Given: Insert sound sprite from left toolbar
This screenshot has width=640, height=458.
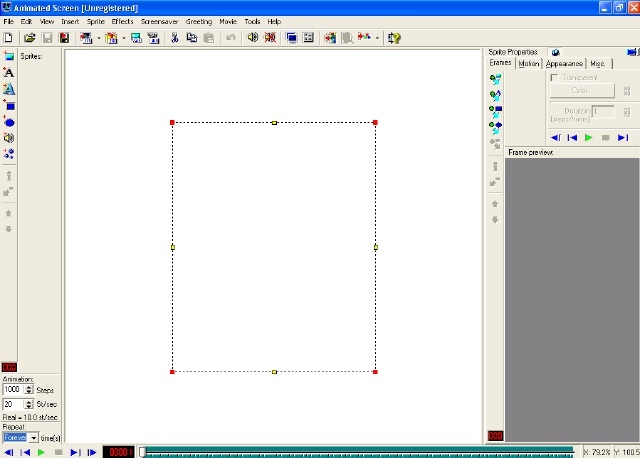Looking at the screenshot, I should [x=9, y=138].
